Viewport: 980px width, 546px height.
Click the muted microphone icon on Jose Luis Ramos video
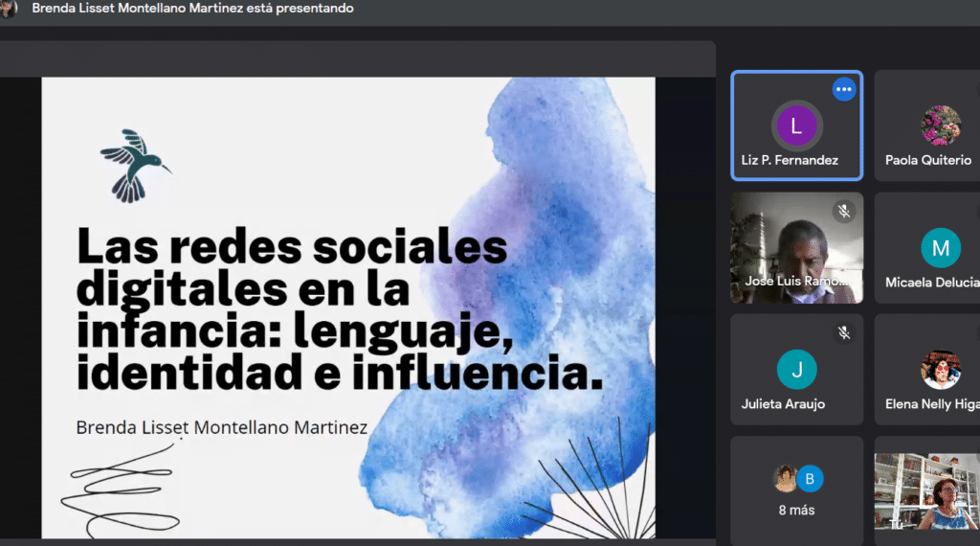(x=844, y=212)
